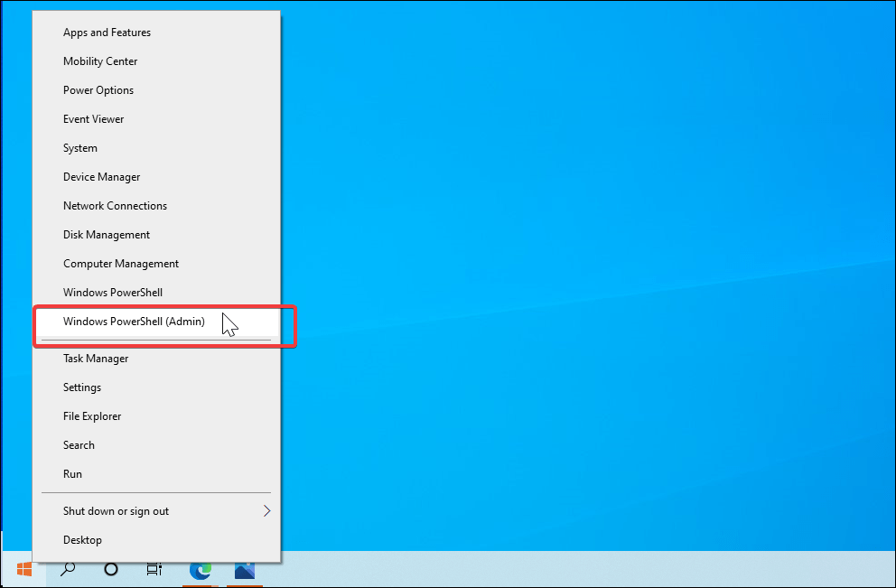Open Task Manager
Screen dimensions: 896x588
tap(156, 359)
